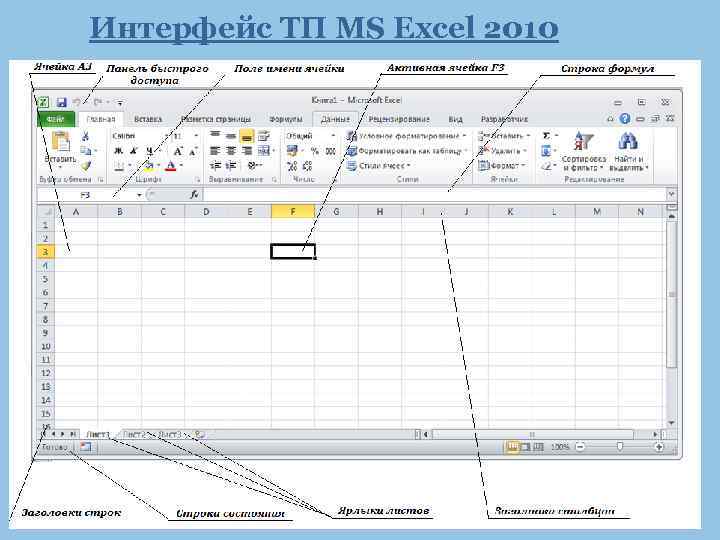Click Найти и выделить button
The image size is (720, 540).
tap(628, 151)
